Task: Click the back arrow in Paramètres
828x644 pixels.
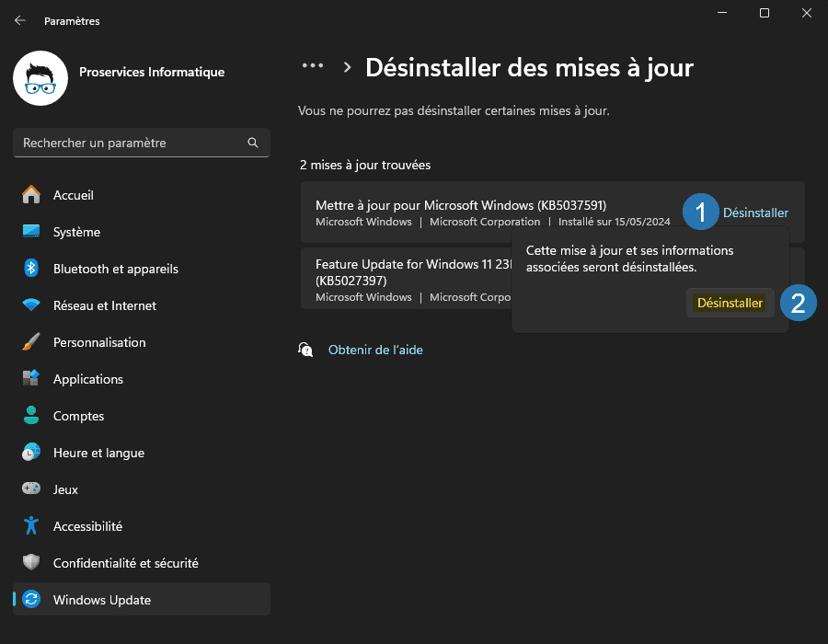Action: click(x=19, y=20)
